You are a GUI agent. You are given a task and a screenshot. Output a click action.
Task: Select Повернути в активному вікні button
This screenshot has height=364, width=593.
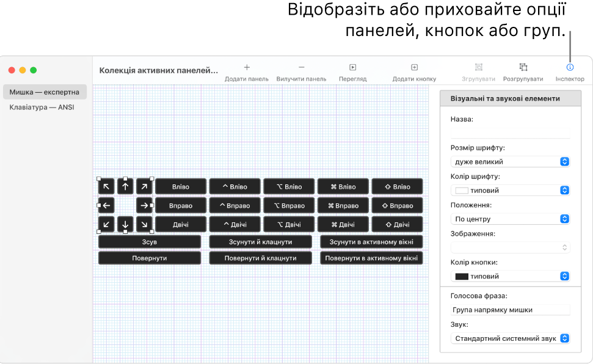371,258
